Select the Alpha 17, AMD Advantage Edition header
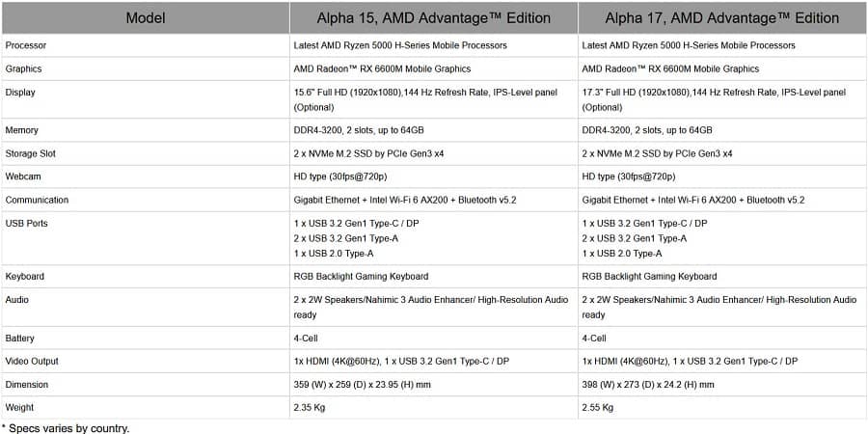The image size is (868, 434). point(721,17)
